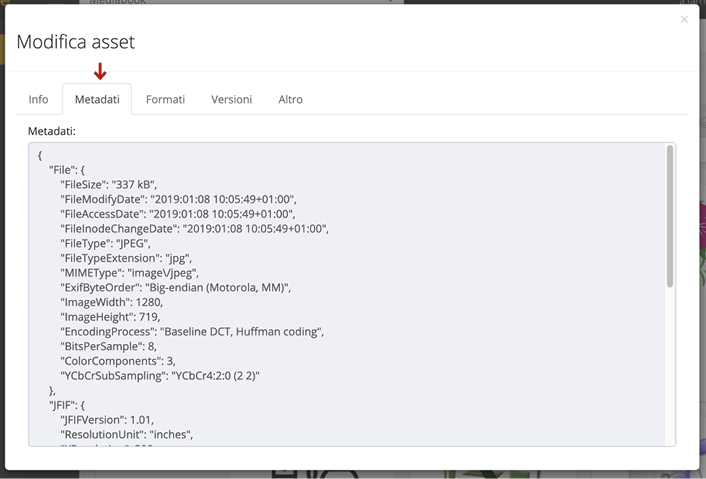The height and width of the screenshot is (479, 706).
Task: Click the ExifByteOrder entry
Action: 175,287
